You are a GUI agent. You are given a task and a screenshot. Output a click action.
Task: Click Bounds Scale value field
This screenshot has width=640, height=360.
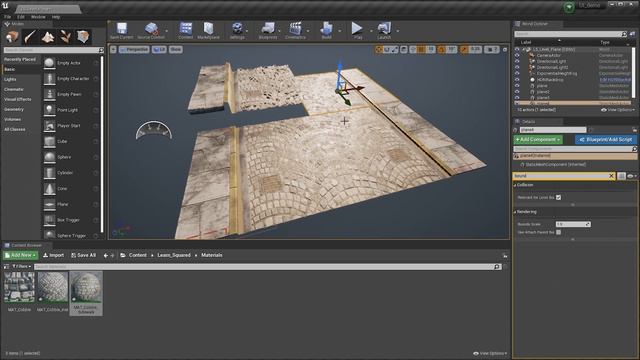pos(573,224)
